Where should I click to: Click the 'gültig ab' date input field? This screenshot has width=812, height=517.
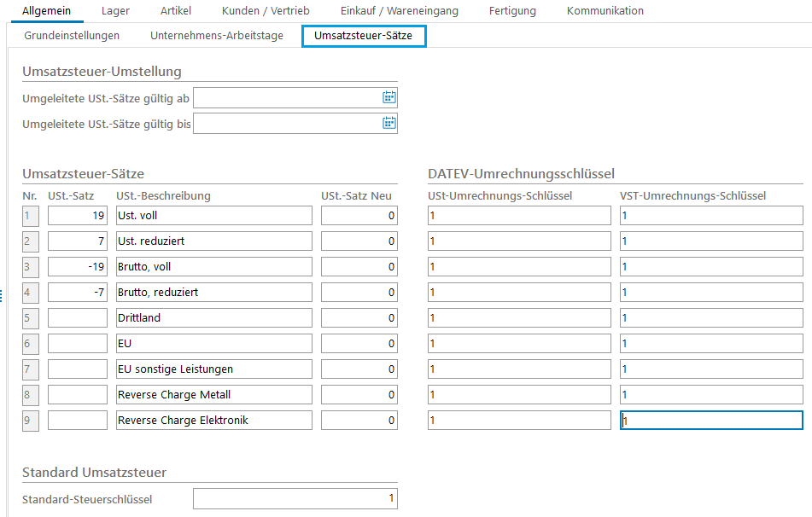[286, 97]
